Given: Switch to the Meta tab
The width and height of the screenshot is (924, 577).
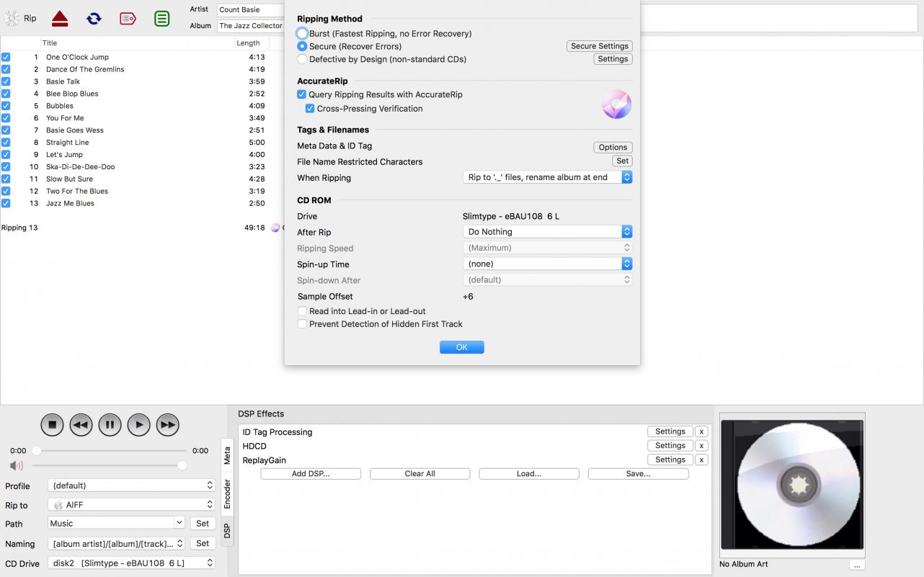Looking at the screenshot, I should tap(227, 455).
